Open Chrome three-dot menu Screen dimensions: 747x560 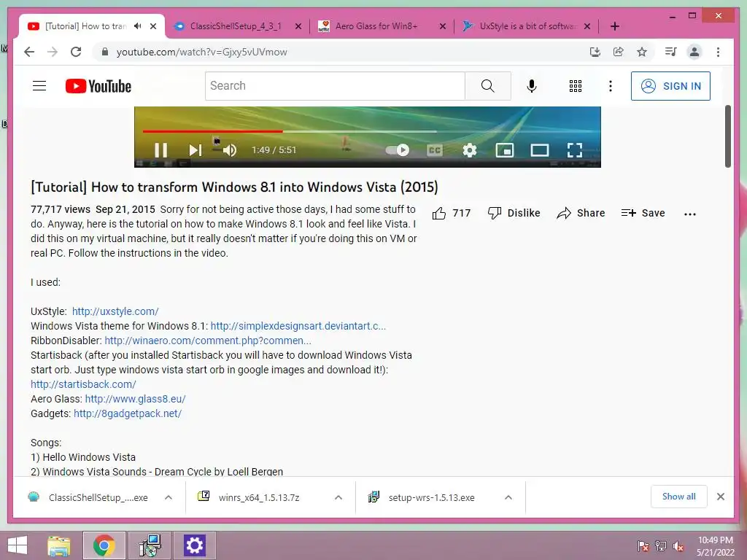[x=718, y=52]
